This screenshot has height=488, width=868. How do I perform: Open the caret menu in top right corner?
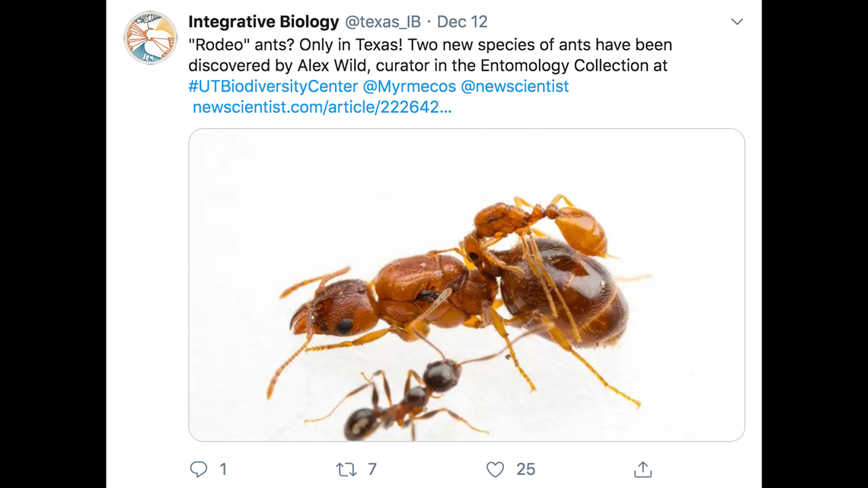tap(736, 21)
